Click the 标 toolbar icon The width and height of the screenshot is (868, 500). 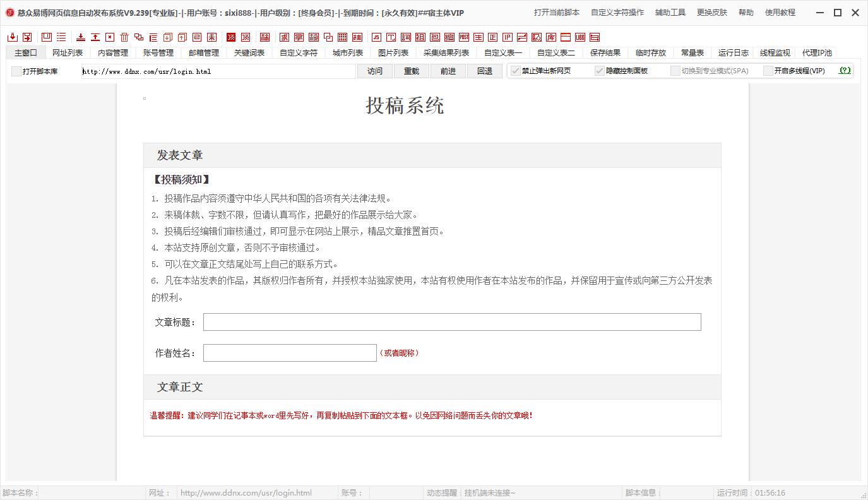pos(265,37)
